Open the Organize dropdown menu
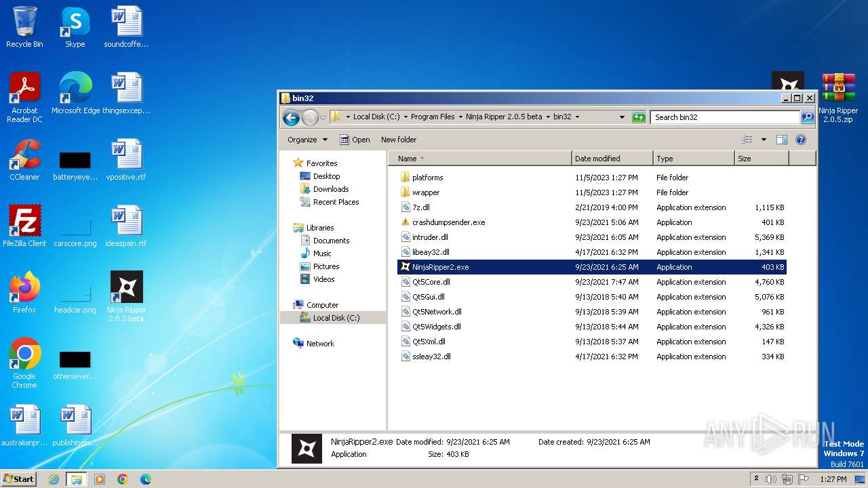Image resolution: width=868 pixels, height=488 pixels. pos(307,140)
